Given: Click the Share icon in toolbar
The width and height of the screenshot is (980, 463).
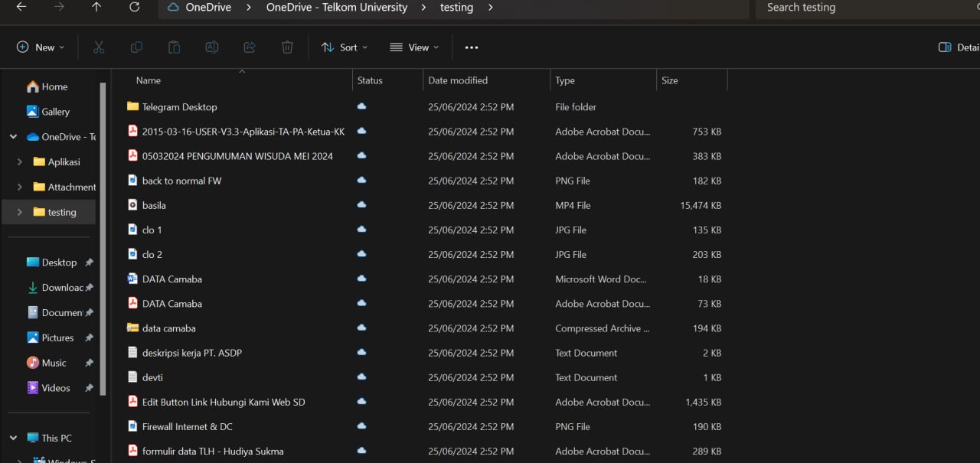Looking at the screenshot, I should [x=250, y=47].
